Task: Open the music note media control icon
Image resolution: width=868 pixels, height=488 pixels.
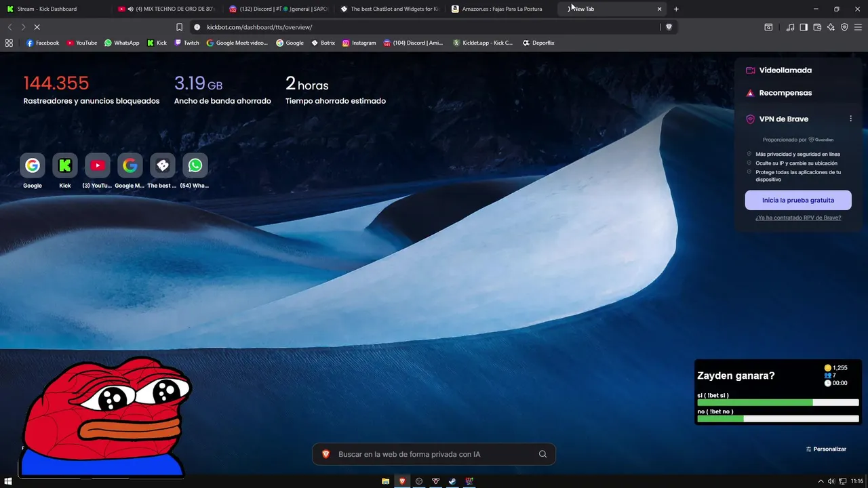Action: tap(790, 27)
